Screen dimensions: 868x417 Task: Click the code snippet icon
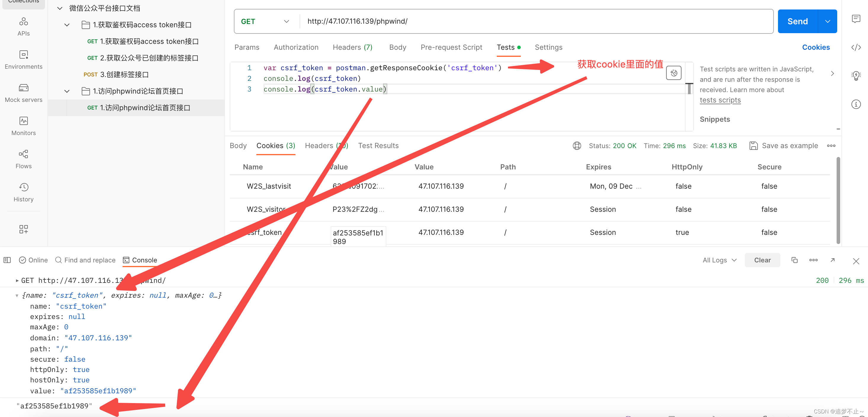tap(856, 47)
